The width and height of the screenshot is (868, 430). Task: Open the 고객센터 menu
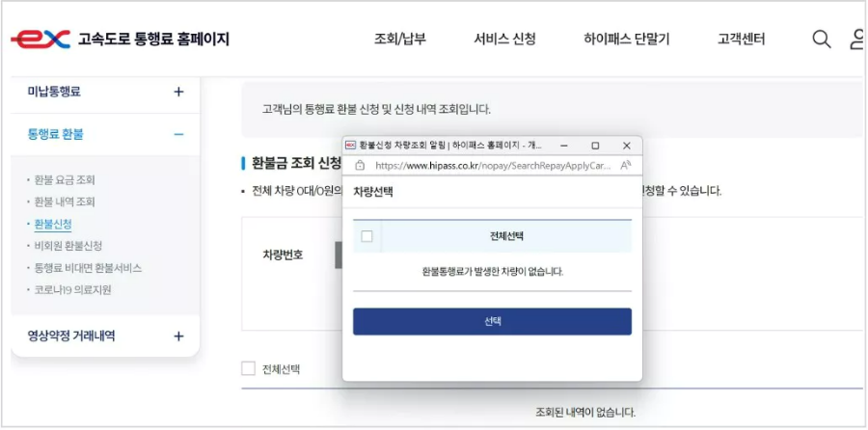[742, 40]
